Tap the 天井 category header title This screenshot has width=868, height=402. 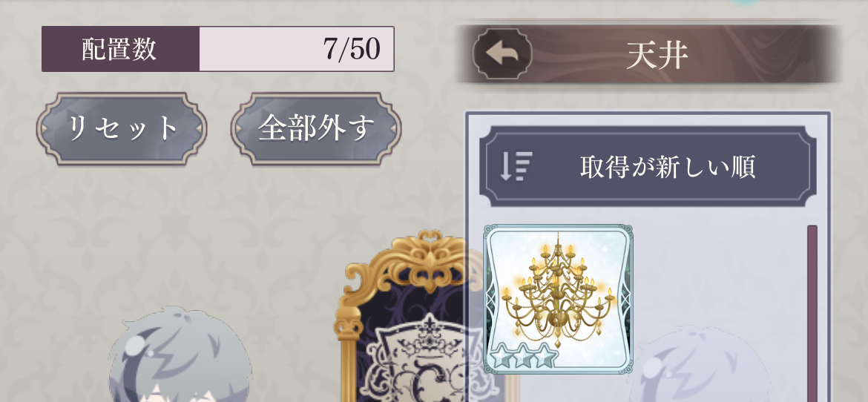657,54
